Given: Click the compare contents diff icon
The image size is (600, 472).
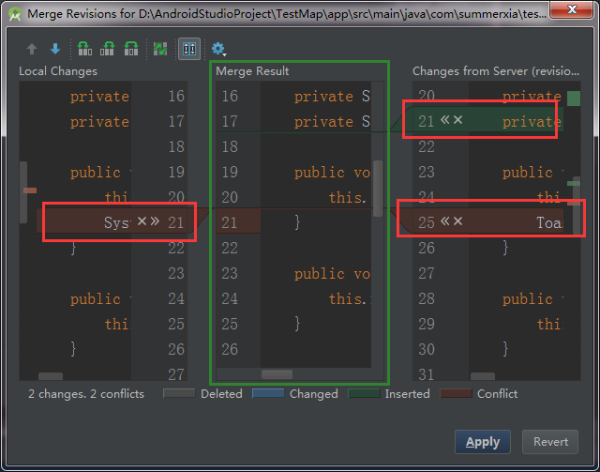Looking at the screenshot, I should pyautogui.click(x=160, y=49).
